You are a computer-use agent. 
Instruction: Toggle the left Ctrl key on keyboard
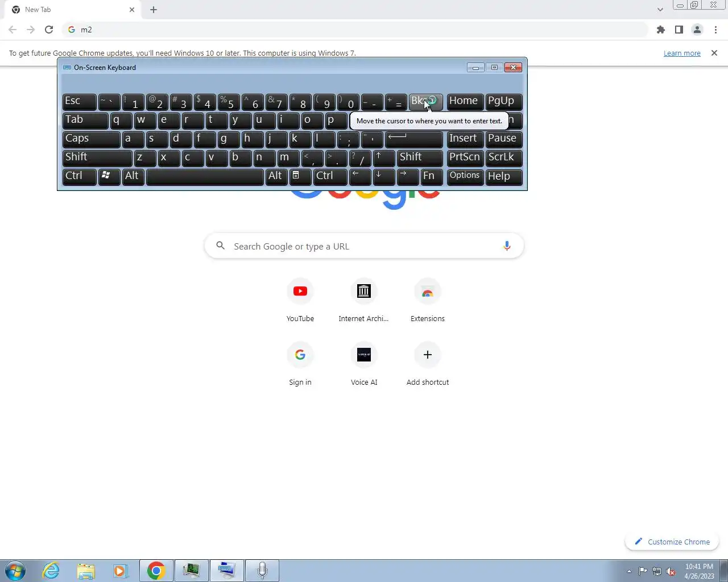79,177
